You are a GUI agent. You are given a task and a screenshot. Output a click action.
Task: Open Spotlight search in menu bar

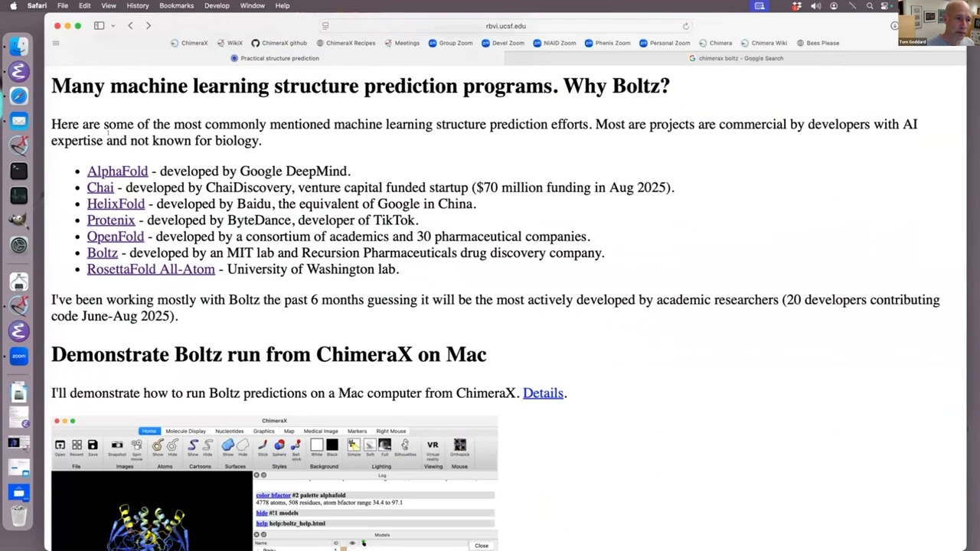pos(870,6)
